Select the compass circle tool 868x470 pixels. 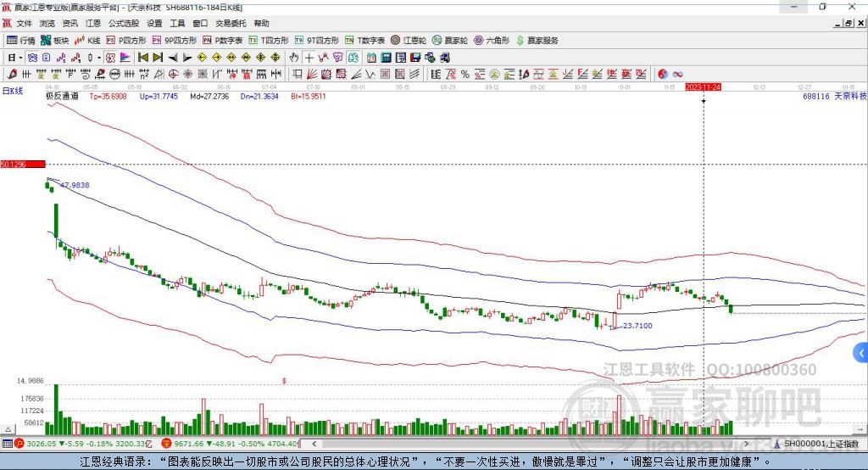point(173,74)
